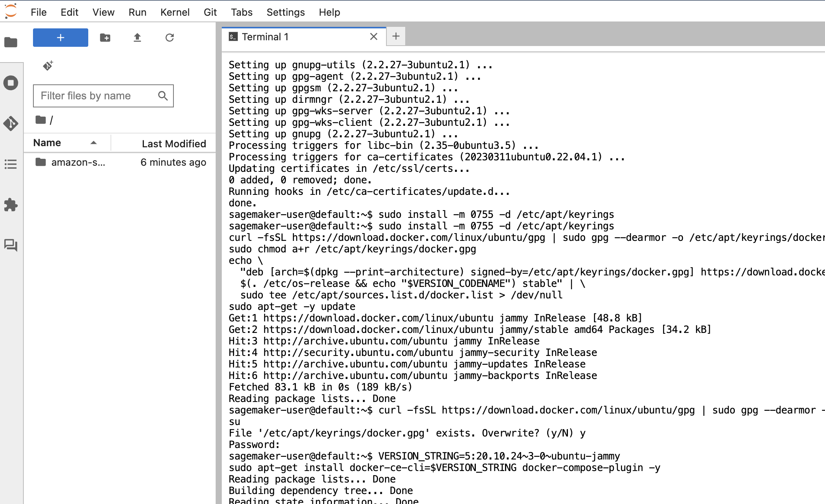Click the git clone icon below the toolbar
825x504 pixels.
(48, 65)
